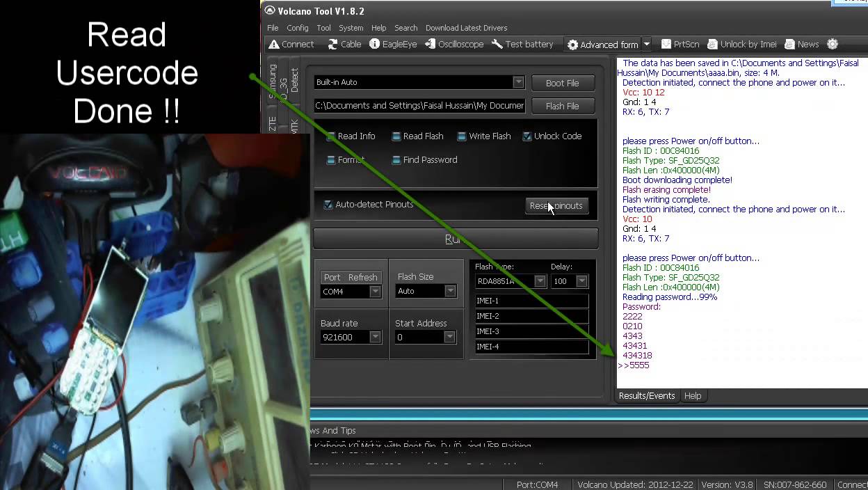Click the Flash File button
Screen dimensions: 868x490
(x=562, y=106)
